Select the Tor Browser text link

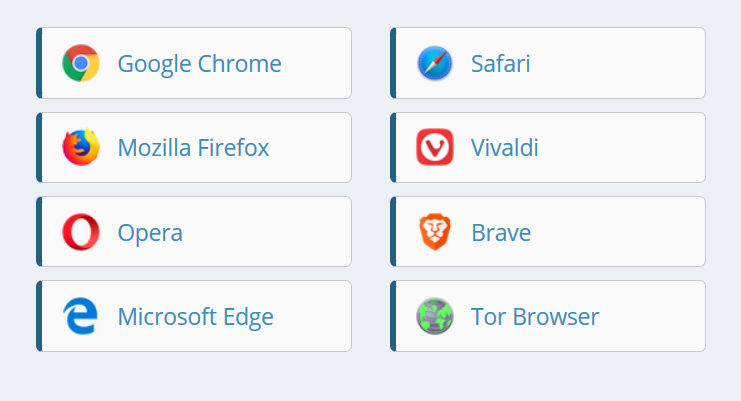534,317
